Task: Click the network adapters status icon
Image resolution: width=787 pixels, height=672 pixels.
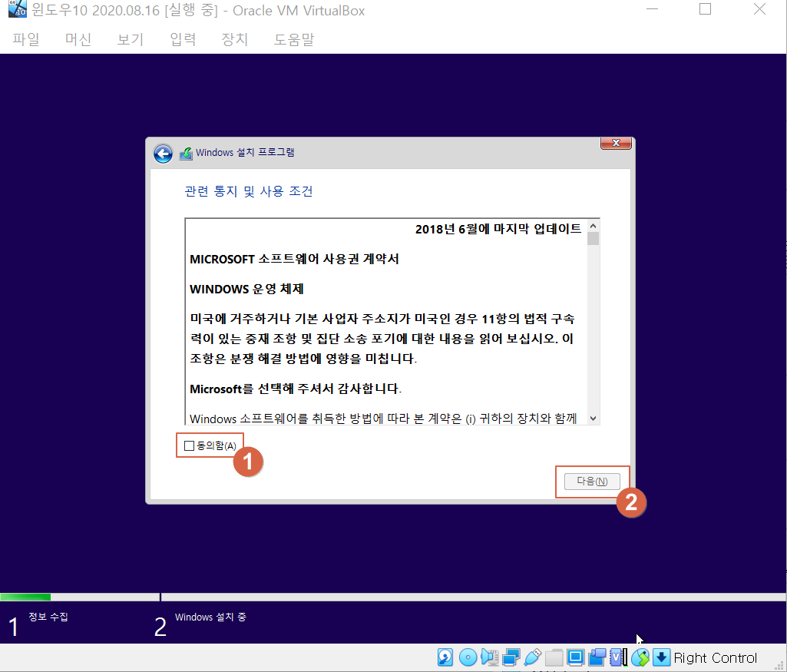Action: tap(511, 657)
